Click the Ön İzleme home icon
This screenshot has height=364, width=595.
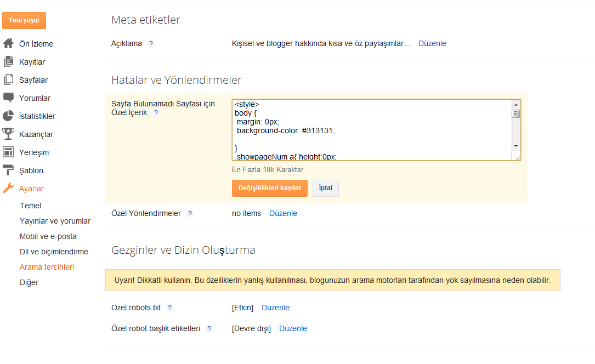[8, 44]
